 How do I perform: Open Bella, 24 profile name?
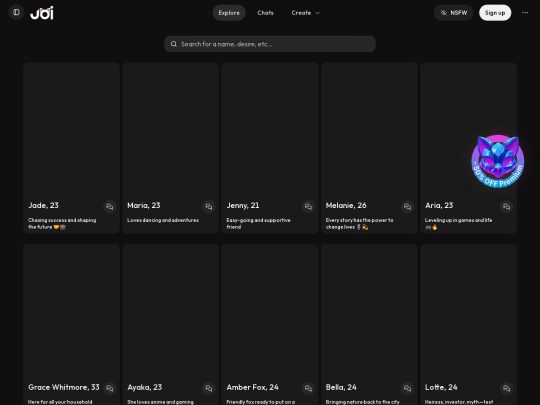coord(341,387)
